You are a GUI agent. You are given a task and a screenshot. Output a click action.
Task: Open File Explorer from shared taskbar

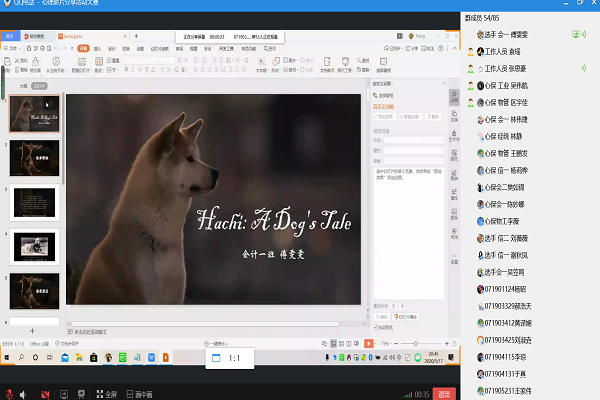[79, 358]
